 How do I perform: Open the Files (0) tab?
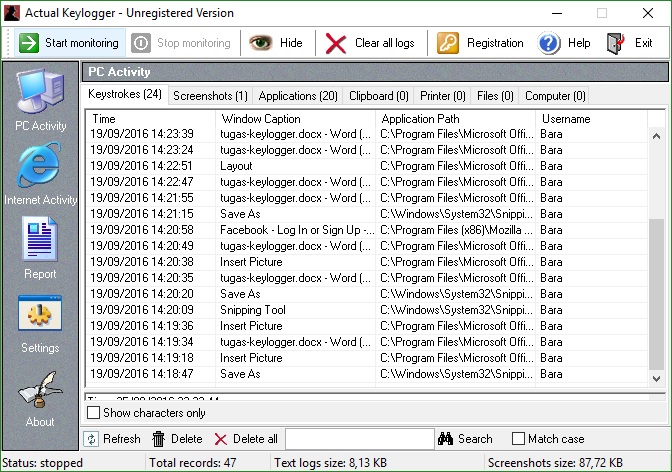[x=495, y=96]
